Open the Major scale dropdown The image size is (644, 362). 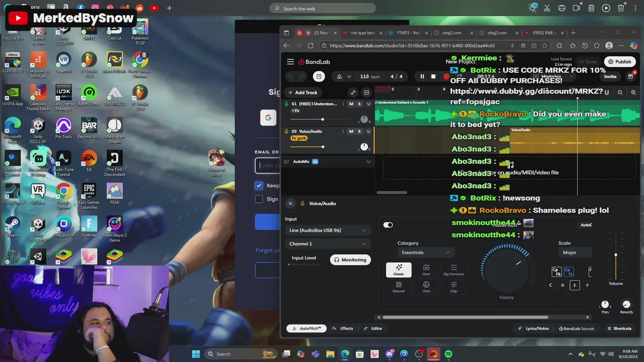point(575,252)
